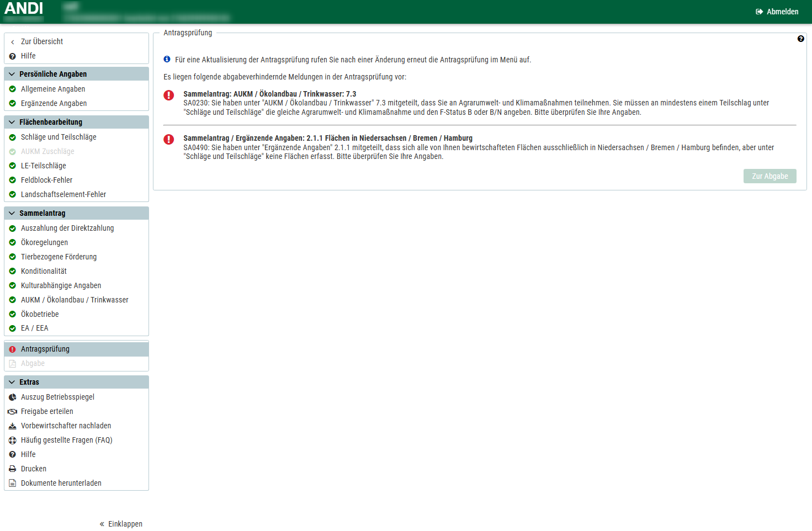This screenshot has width=812, height=531.
Task: Collapse the Sammelantrag section
Action: tap(12, 213)
